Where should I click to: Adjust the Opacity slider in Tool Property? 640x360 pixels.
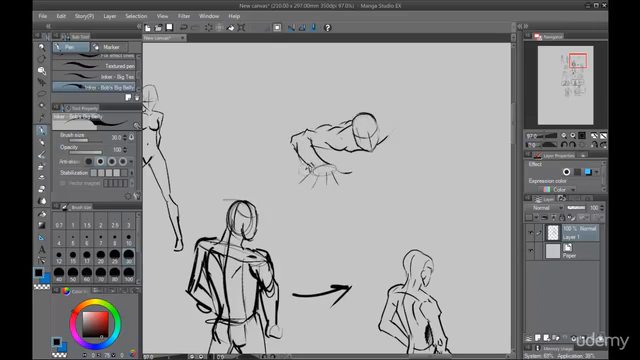point(85,153)
